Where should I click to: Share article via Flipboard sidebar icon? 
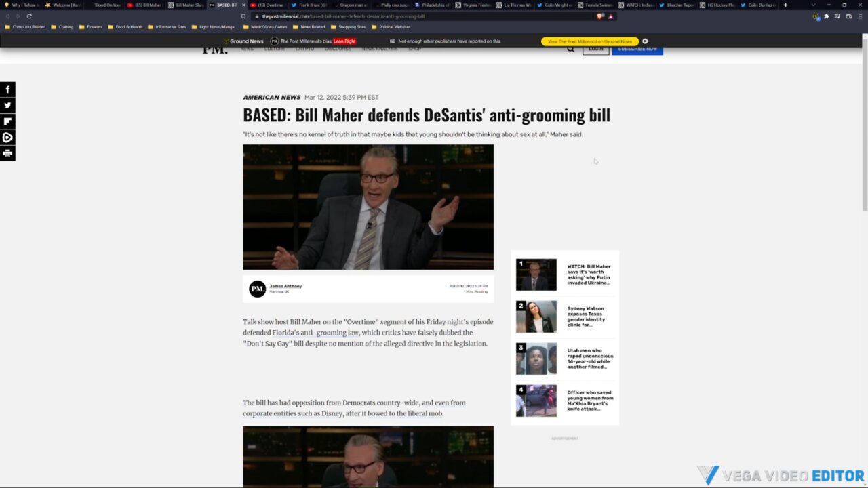[x=7, y=121]
